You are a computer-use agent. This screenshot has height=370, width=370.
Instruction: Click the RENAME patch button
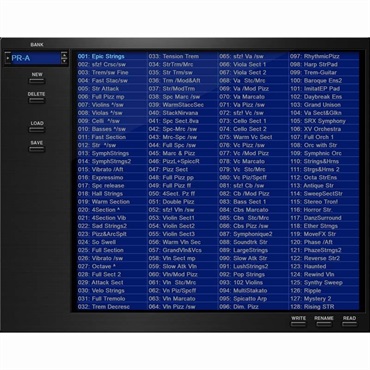tap(324, 324)
